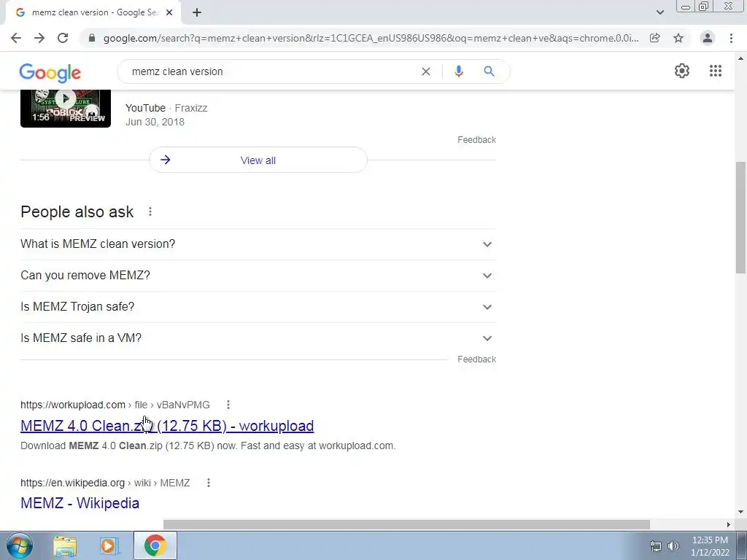
Task: Reload the current page
Action: [x=63, y=38]
